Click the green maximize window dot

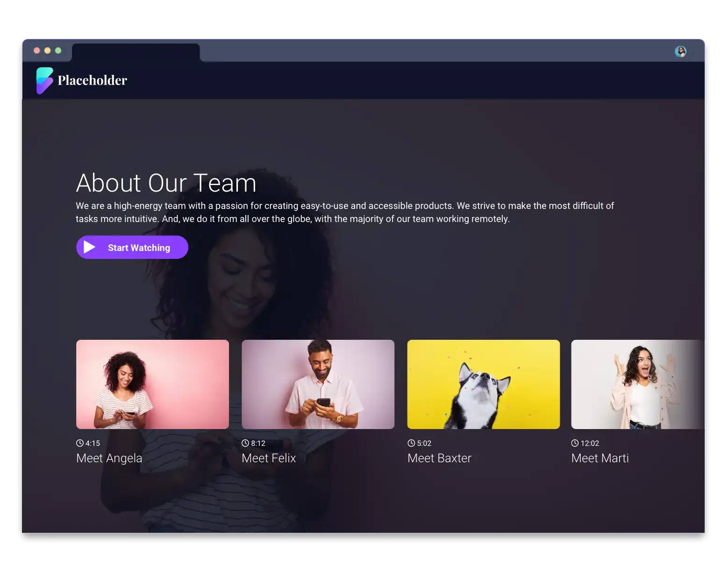58,50
